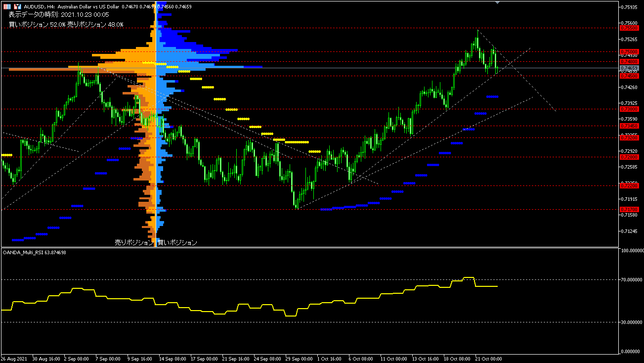Click 0.73590 on the price scale

pos(630,119)
